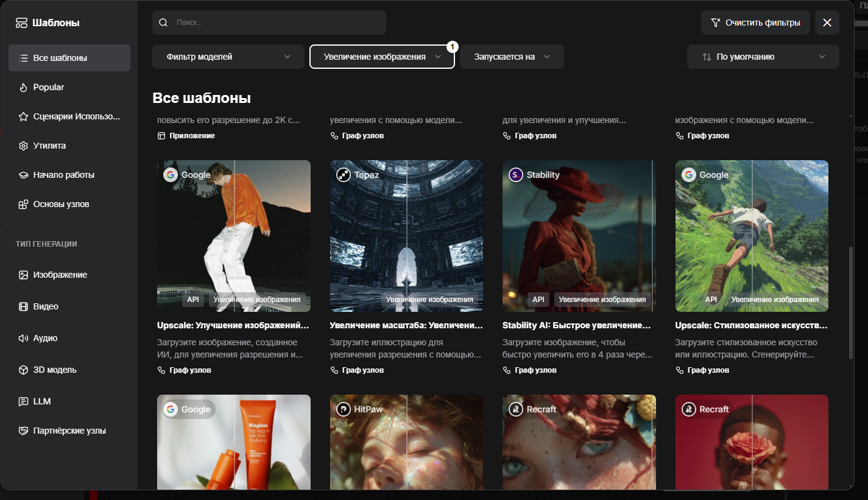Viewport: 868px width, 500px height.
Task: Click the Google logo on the Upscale: Улучшение изображений card
Action: coord(170,175)
